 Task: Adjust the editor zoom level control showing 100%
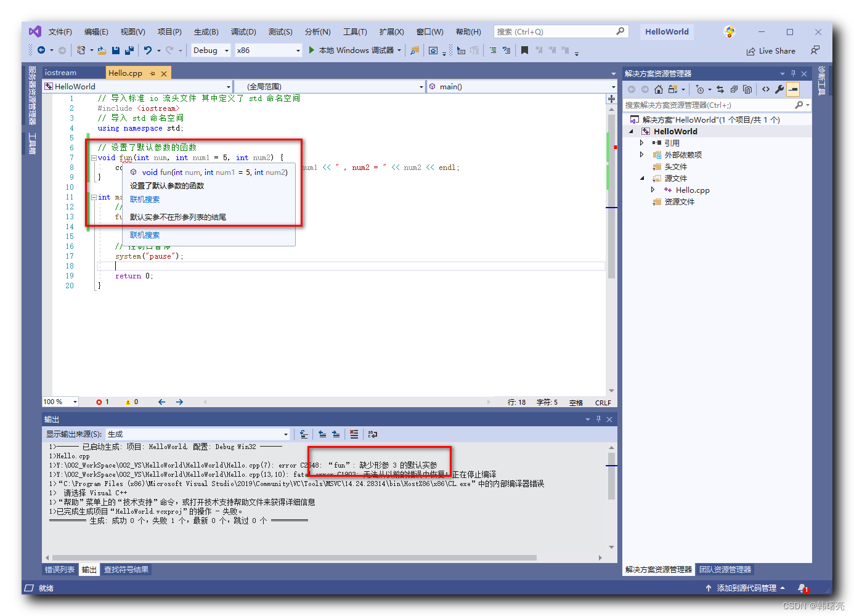[x=59, y=401]
